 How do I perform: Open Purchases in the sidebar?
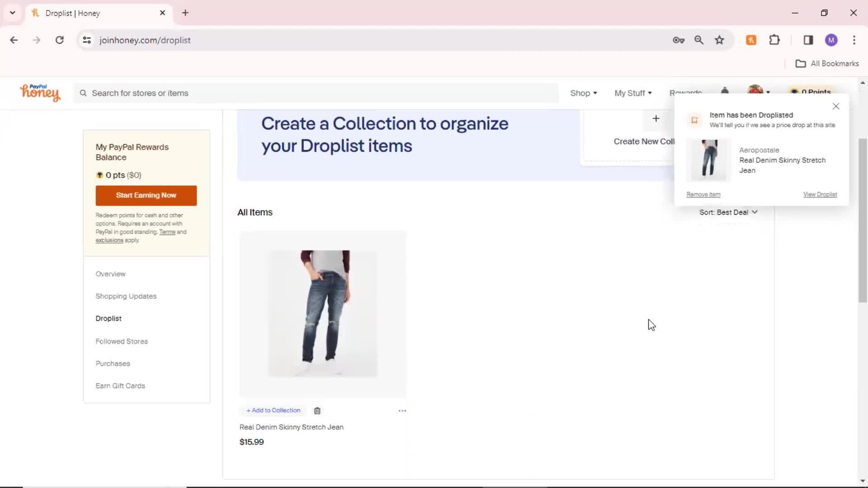(x=113, y=363)
